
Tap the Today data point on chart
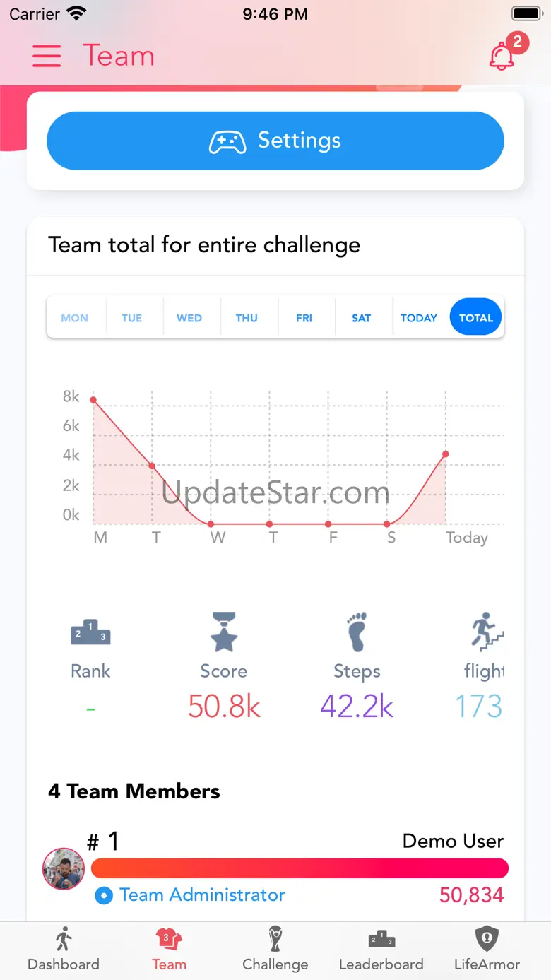[x=446, y=454]
